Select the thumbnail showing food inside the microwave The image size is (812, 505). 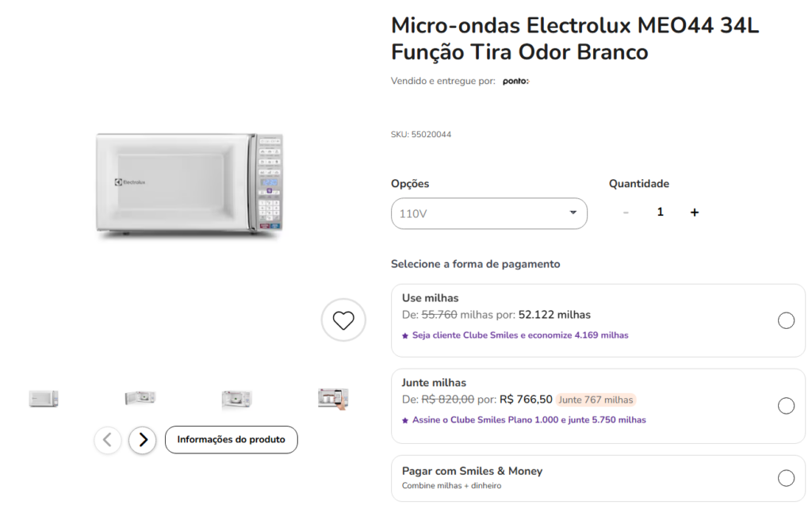(237, 398)
